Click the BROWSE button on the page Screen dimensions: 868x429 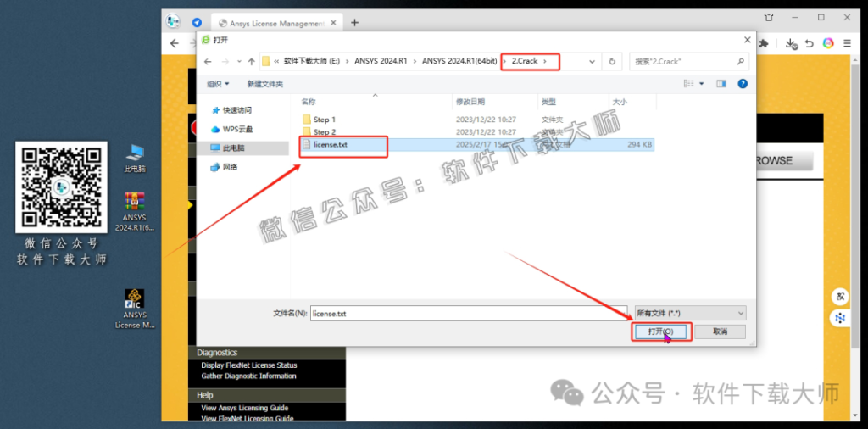coord(785,161)
